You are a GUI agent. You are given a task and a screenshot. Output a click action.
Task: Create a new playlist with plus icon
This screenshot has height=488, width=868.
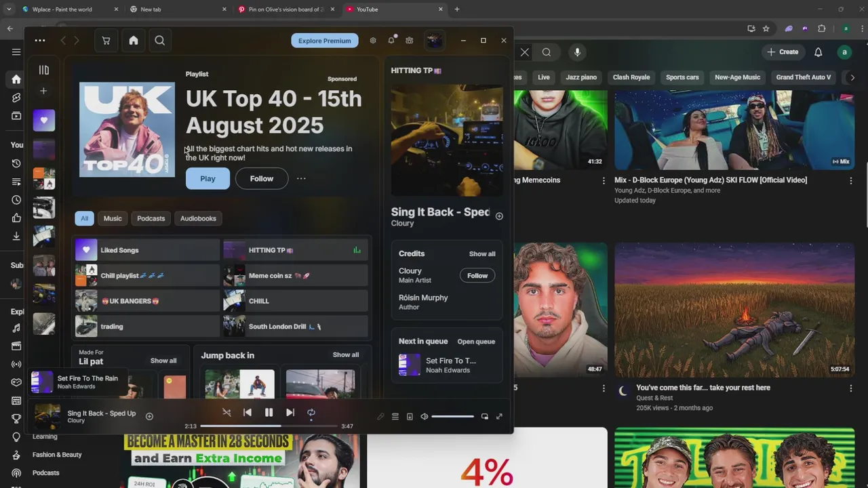point(44,91)
